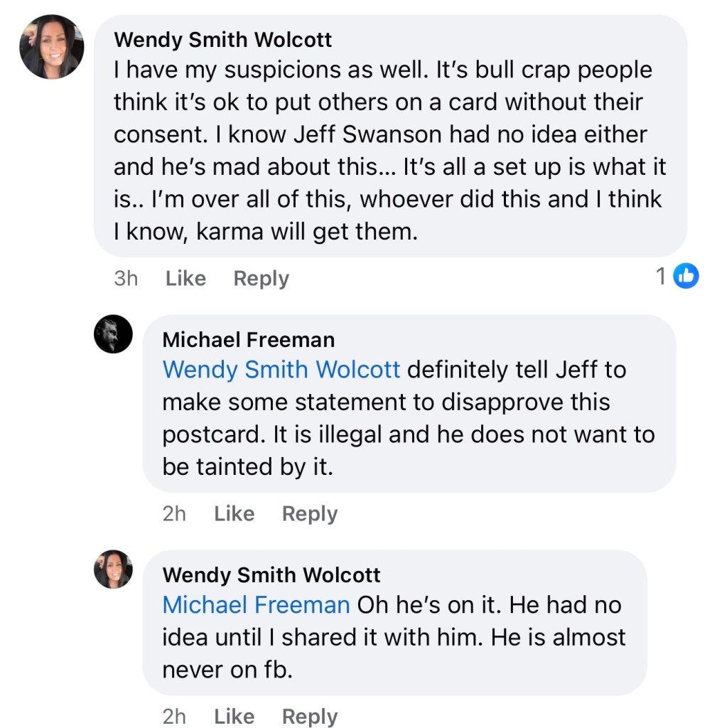
Task: Click the 3h timestamp on top comment
Action: coord(126,278)
